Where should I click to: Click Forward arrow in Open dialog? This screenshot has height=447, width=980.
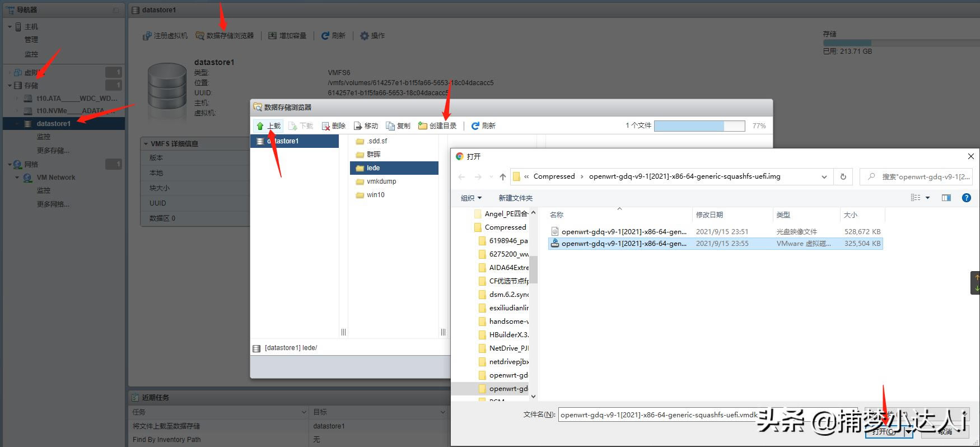478,177
